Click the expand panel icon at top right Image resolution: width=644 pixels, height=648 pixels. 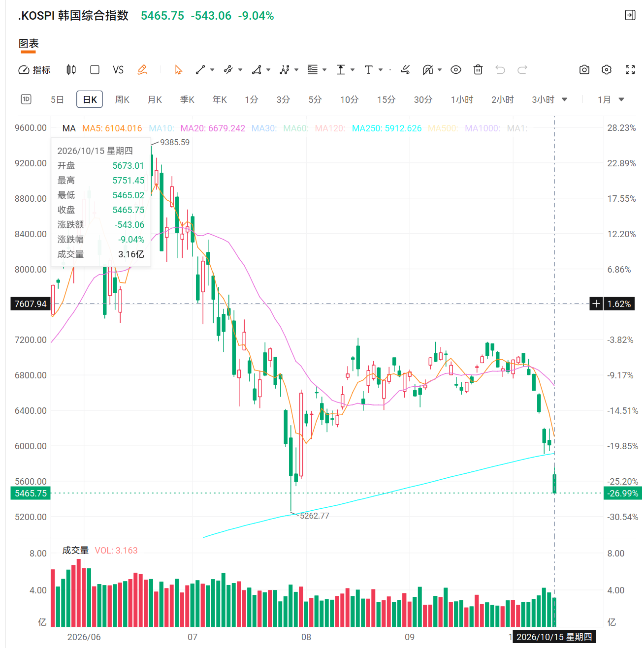click(x=630, y=15)
